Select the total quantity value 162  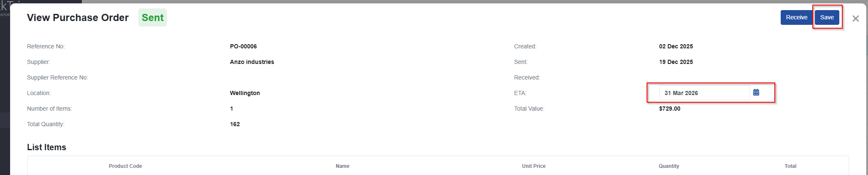(x=235, y=124)
